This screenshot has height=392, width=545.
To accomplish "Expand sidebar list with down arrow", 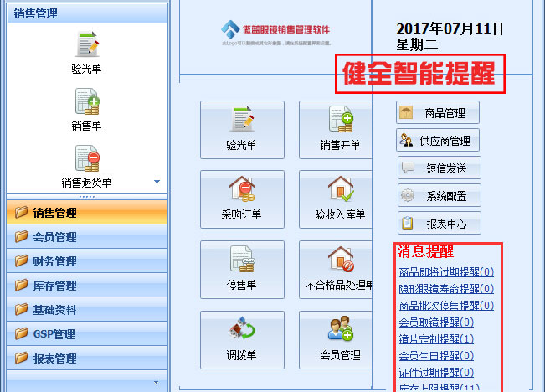I will 157,181.
